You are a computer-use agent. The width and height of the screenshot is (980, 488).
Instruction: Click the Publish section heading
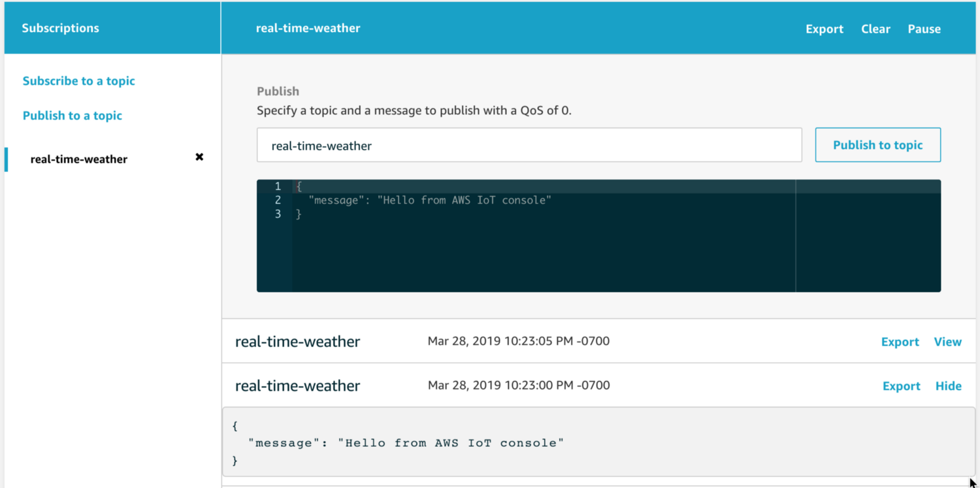[278, 91]
